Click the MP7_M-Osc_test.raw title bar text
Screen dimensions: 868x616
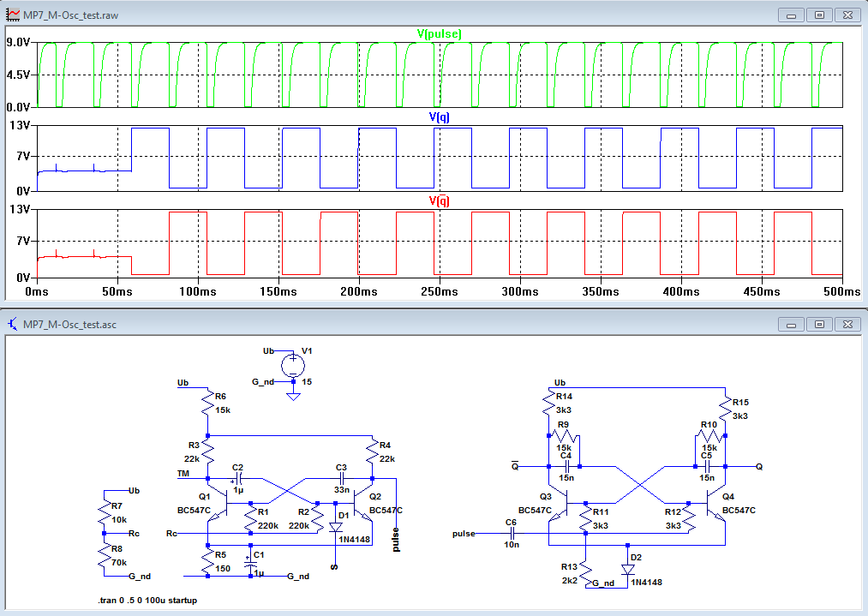71,15
